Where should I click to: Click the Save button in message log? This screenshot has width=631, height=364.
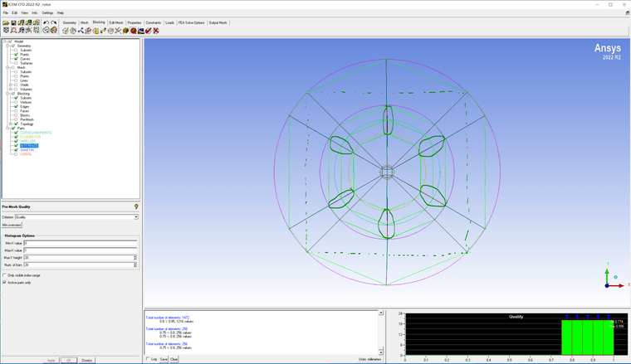(164, 359)
